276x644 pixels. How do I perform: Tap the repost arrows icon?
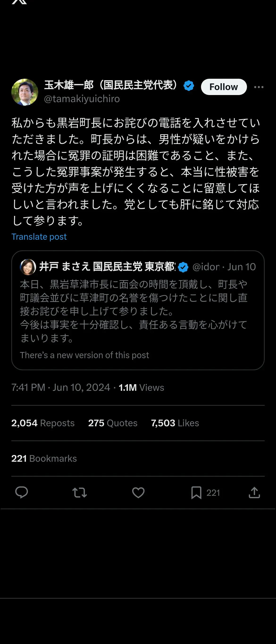pyautogui.click(x=79, y=492)
